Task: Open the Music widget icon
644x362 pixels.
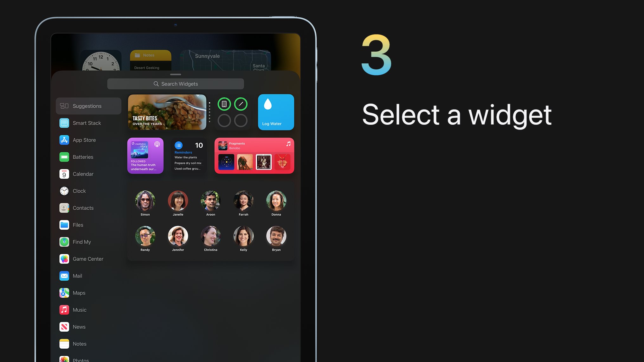Action: (64, 309)
